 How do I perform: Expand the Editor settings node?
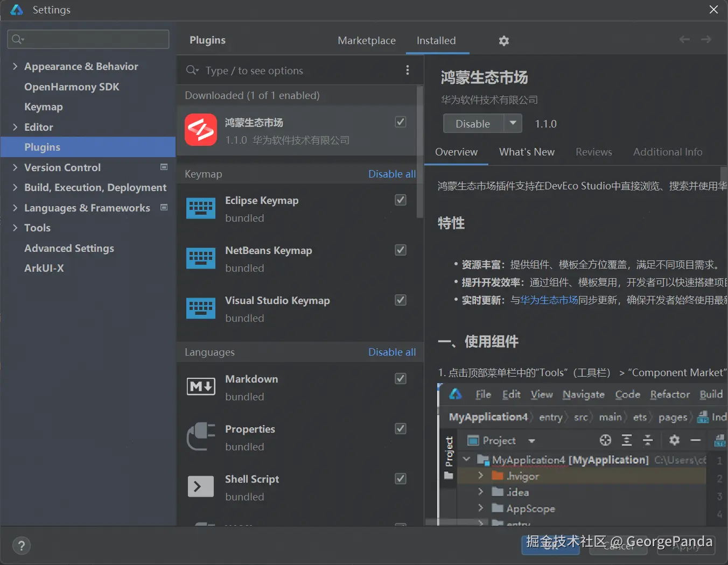coord(15,127)
